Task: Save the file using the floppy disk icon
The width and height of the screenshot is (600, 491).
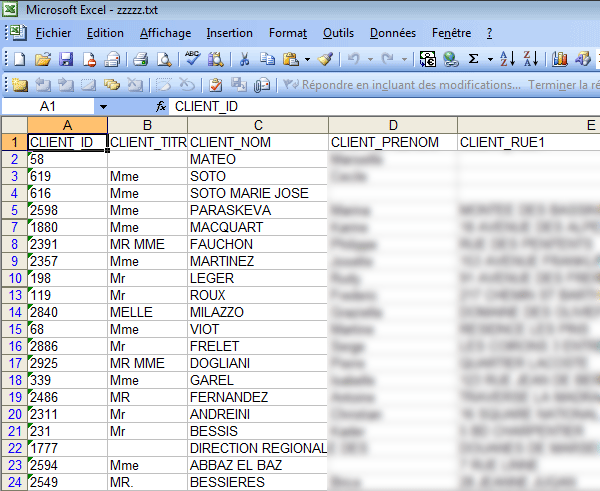Action: click(x=66, y=59)
